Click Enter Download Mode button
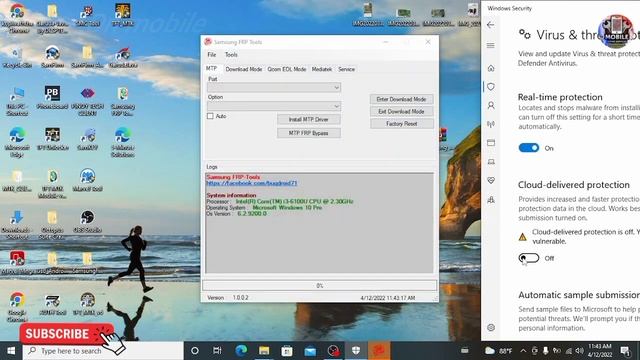This screenshot has height=360, width=640. click(401, 99)
